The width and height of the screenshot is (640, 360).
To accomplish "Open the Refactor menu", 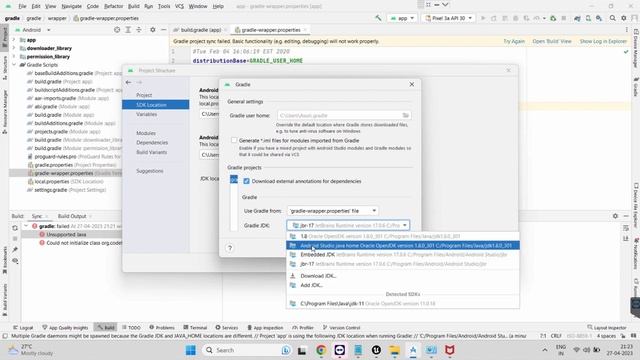I will pyautogui.click(x=113, y=6).
